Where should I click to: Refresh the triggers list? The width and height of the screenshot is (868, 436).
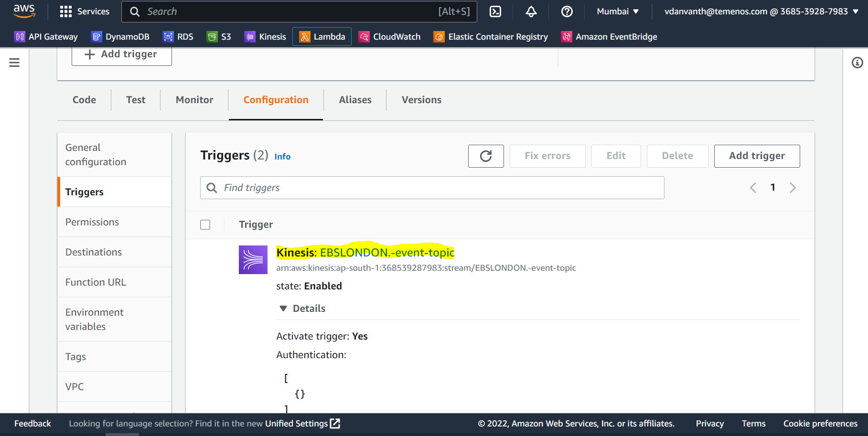click(485, 156)
